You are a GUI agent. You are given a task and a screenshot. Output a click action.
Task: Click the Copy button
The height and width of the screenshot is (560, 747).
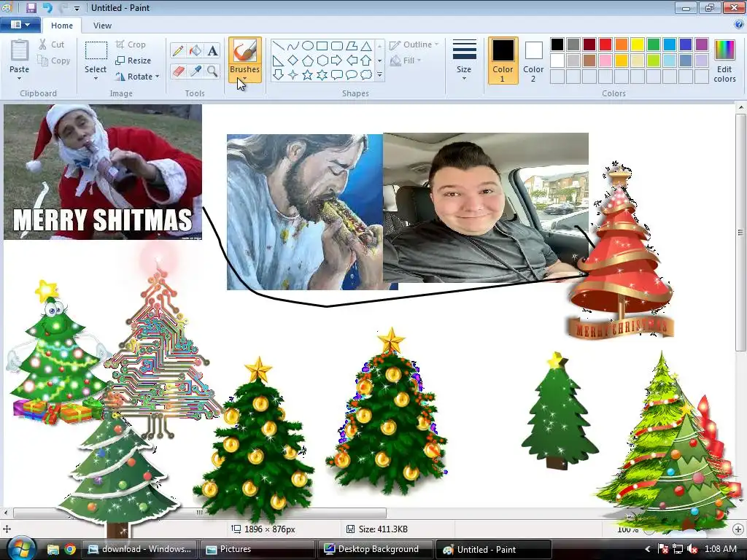coord(54,61)
